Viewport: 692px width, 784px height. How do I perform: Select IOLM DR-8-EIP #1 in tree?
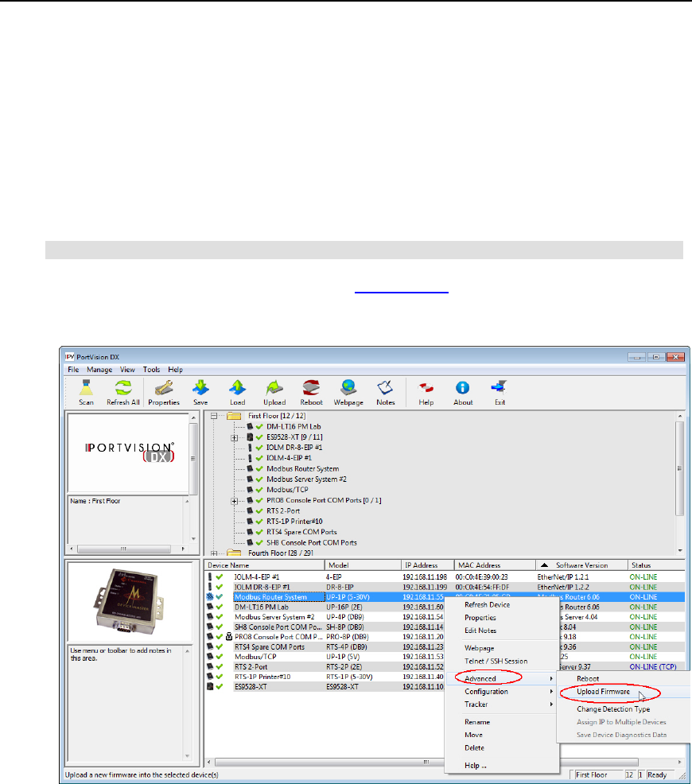coord(294,448)
